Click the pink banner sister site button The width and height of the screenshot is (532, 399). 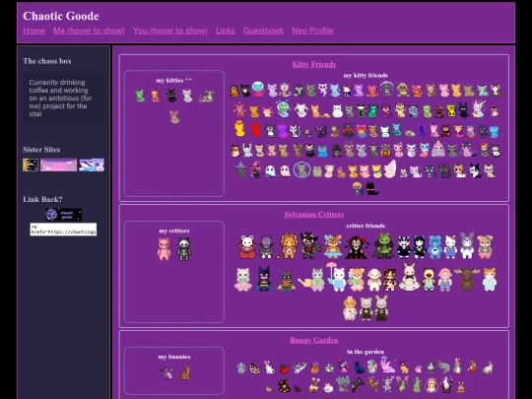pos(58,165)
